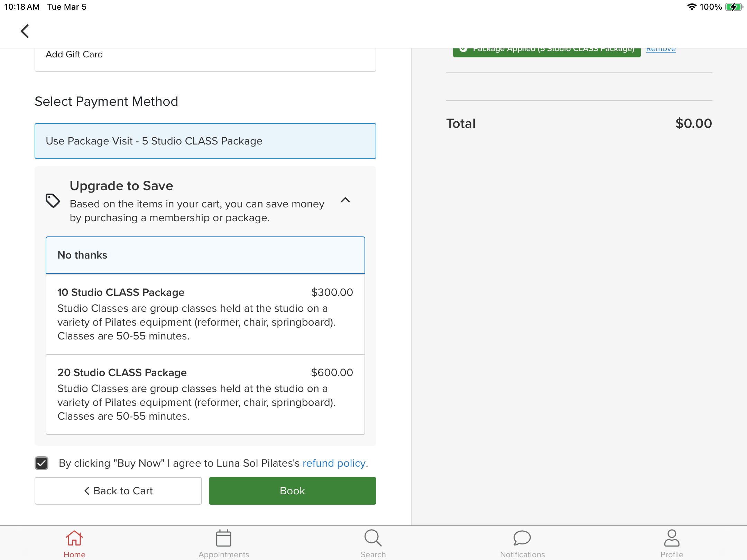Select the No thanks option
Viewport: 747px width, 560px height.
[205, 255]
